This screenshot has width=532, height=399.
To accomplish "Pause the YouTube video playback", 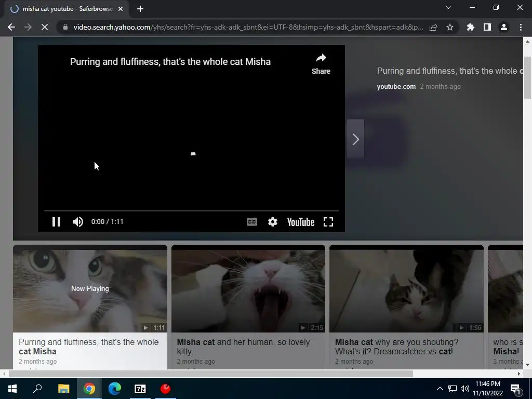I will (56, 222).
